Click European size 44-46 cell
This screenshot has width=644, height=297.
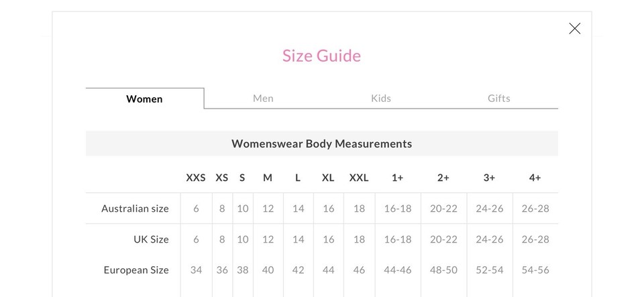pyautogui.click(x=398, y=270)
